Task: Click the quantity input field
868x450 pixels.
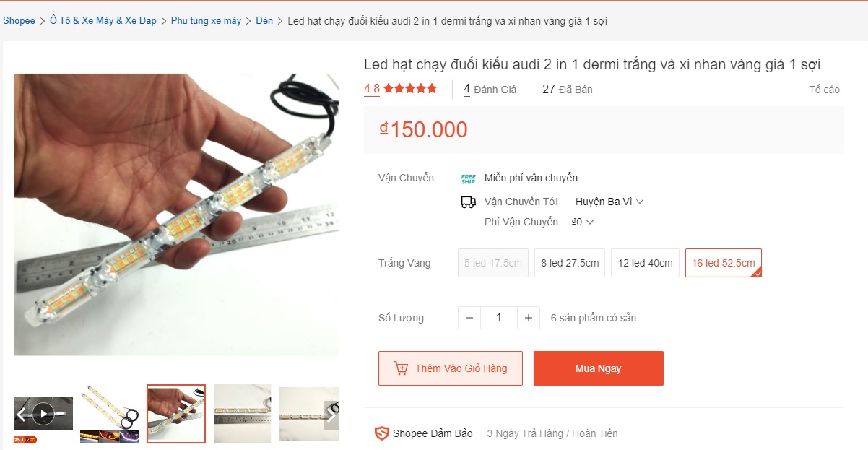Action: point(498,318)
